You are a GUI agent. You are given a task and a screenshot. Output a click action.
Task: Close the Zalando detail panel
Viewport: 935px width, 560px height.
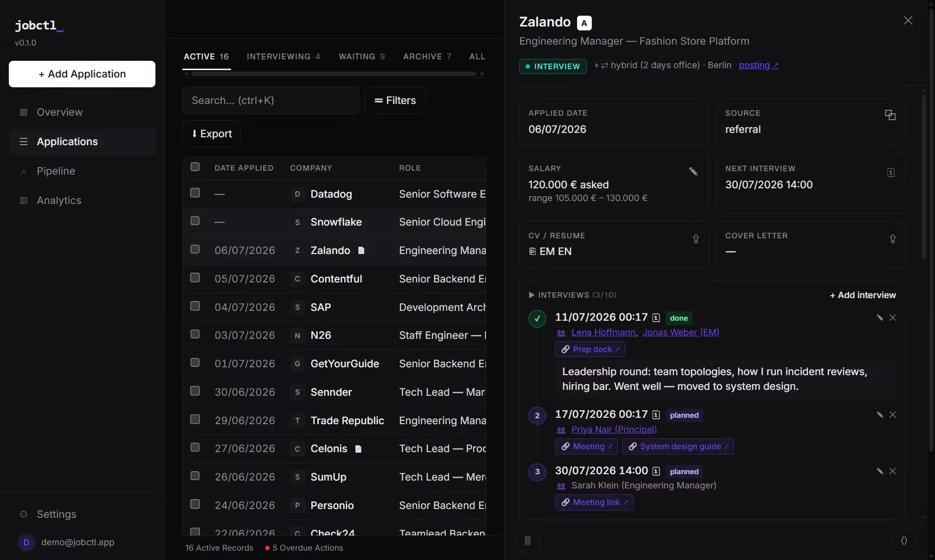(908, 21)
